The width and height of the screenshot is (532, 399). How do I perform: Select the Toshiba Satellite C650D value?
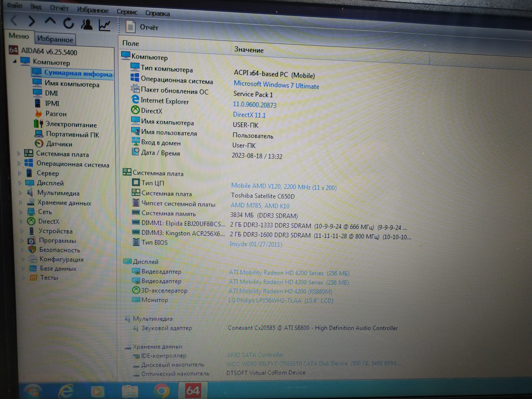(x=263, y=196)
